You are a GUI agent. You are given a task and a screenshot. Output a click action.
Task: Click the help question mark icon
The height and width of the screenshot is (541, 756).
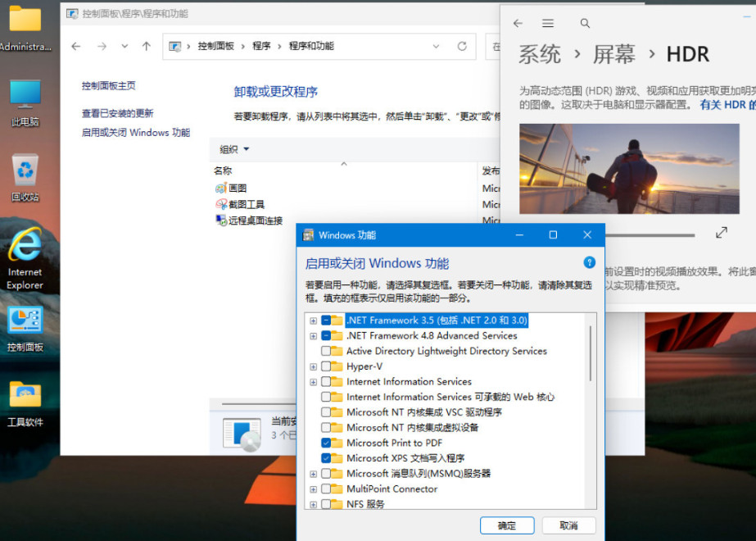(x=589, y=262)
